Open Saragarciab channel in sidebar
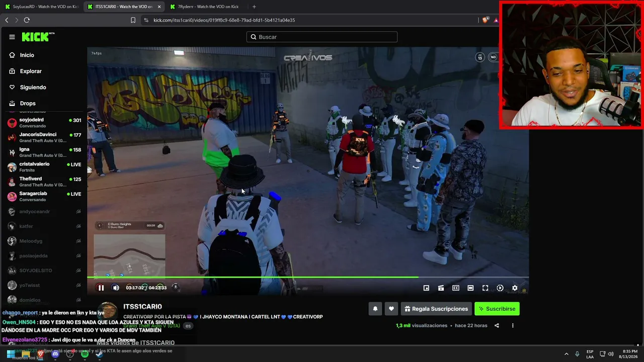The height and width of the screenshot is (362, 644). 43,196
